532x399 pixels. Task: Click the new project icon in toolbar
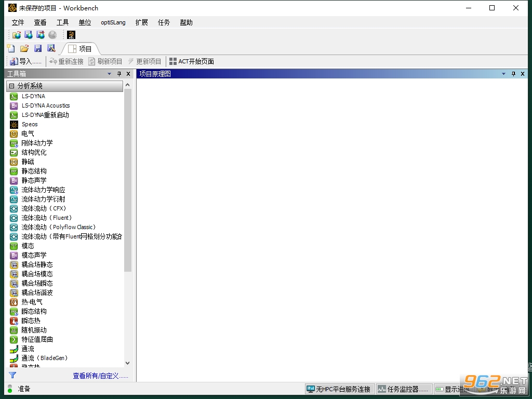[11, 48]
